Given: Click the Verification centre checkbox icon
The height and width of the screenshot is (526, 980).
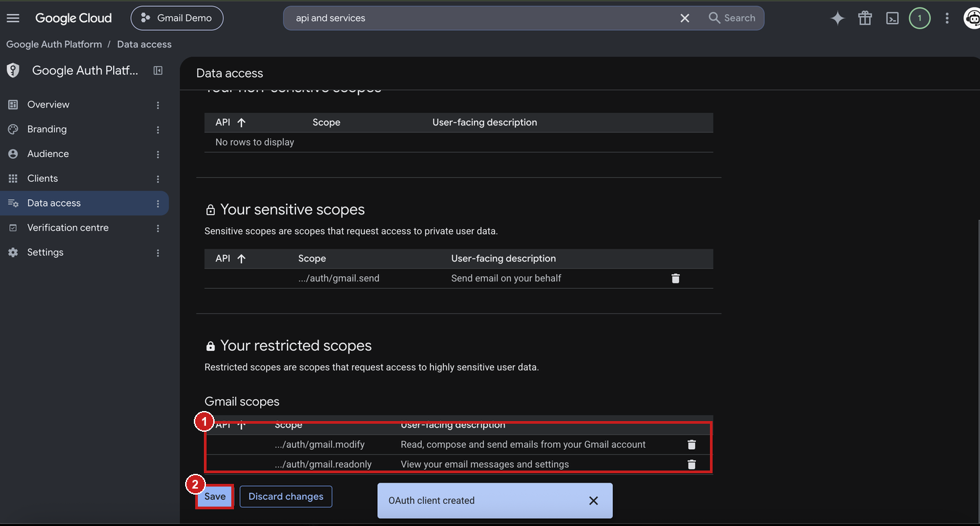Looking at the screenshot, I should [13, 228].
